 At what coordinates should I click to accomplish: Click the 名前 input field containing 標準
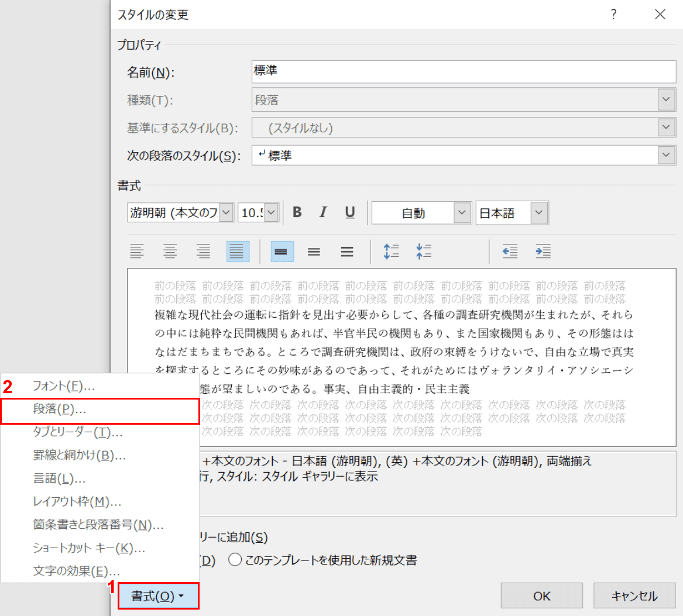pyautogui.click(x=464, y=71)
